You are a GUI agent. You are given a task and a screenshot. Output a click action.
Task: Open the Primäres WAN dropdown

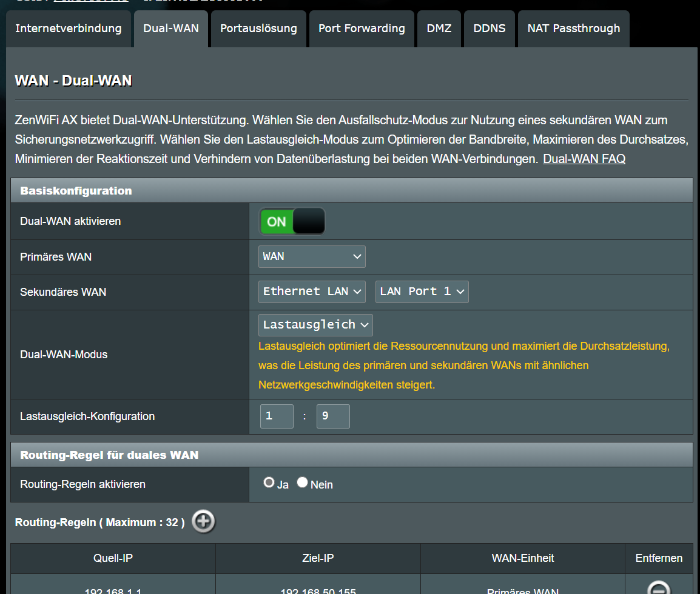[x=312, y=256]
